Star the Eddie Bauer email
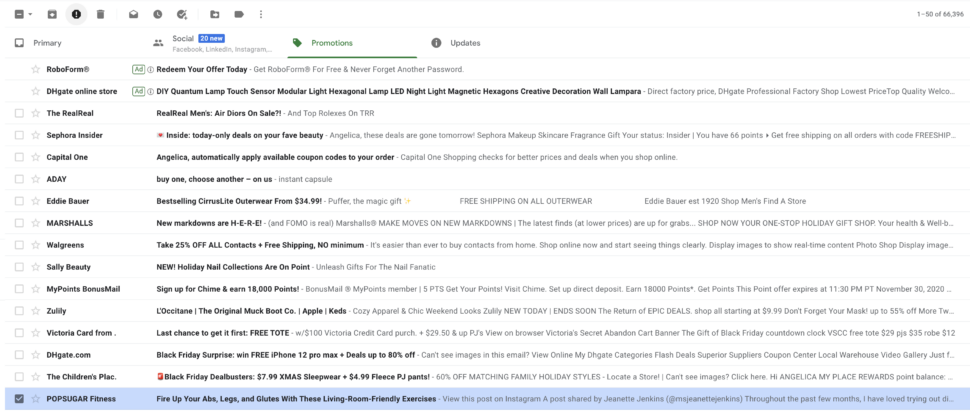Viewport: 970px width, 413px height. 36,201
